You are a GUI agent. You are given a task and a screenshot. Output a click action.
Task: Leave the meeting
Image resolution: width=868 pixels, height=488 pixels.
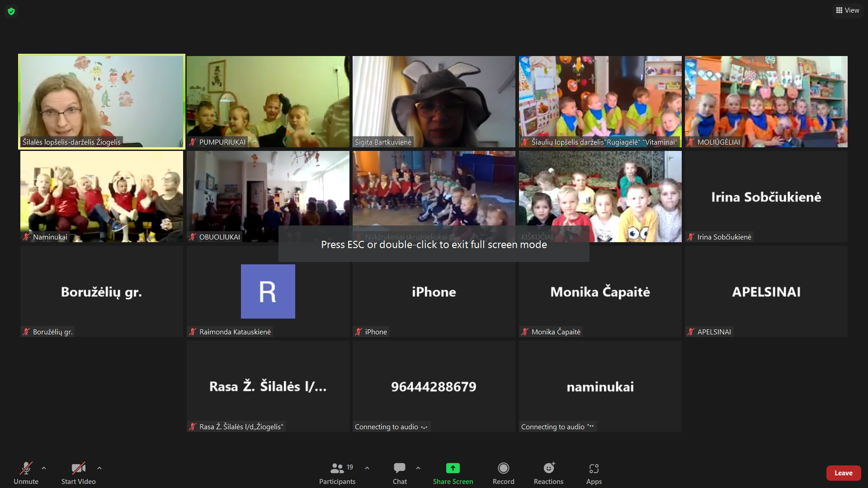click(x=844, y=473)
